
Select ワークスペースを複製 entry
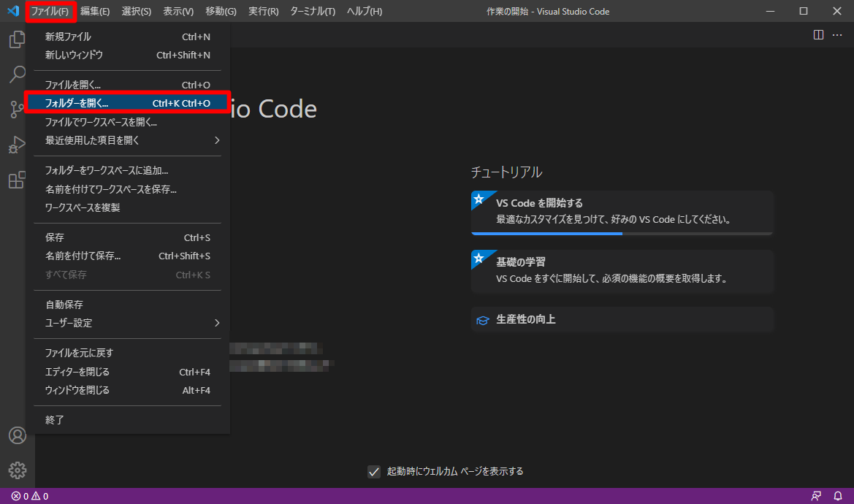(x=127, y=207)
